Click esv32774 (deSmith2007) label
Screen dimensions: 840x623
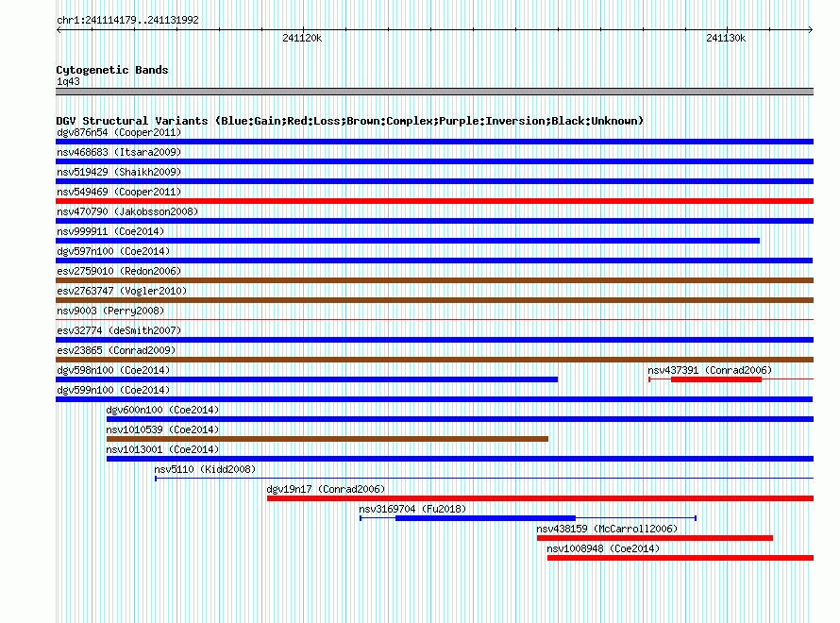coord(119,330)
